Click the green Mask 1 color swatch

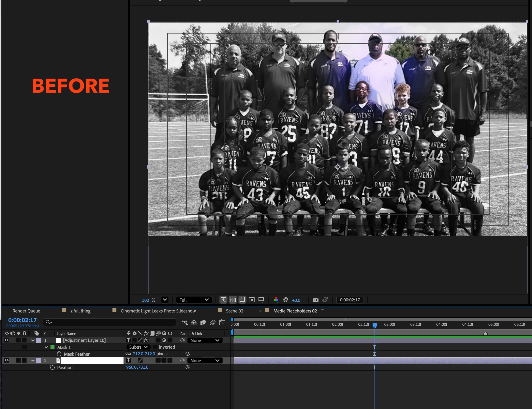[52, 347]
